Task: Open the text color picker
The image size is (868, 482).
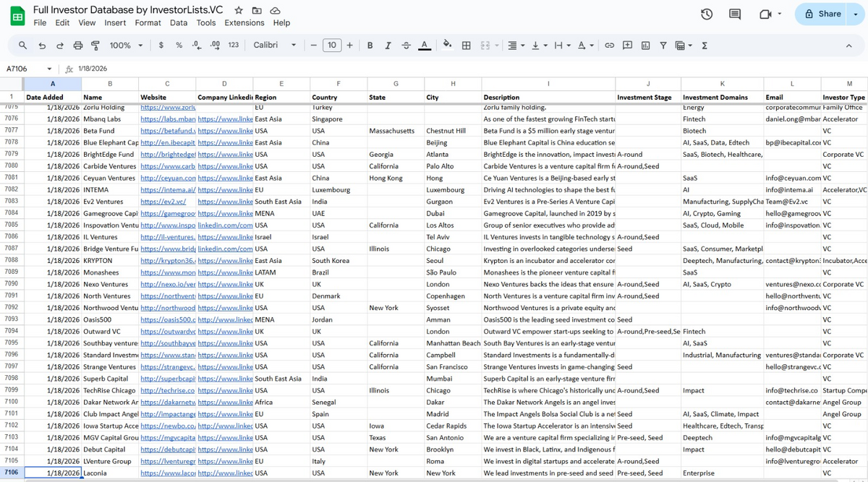Action: click(425, 45)
